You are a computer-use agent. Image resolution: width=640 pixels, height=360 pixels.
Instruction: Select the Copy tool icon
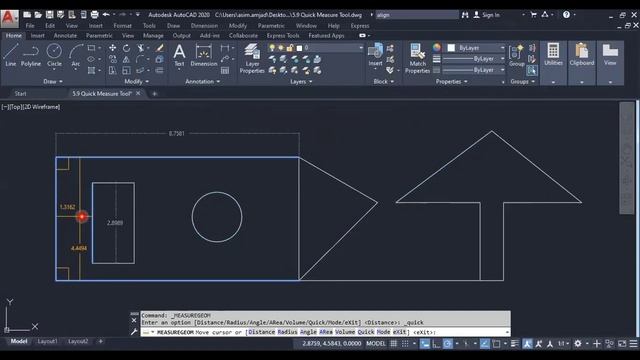[112, 60]
